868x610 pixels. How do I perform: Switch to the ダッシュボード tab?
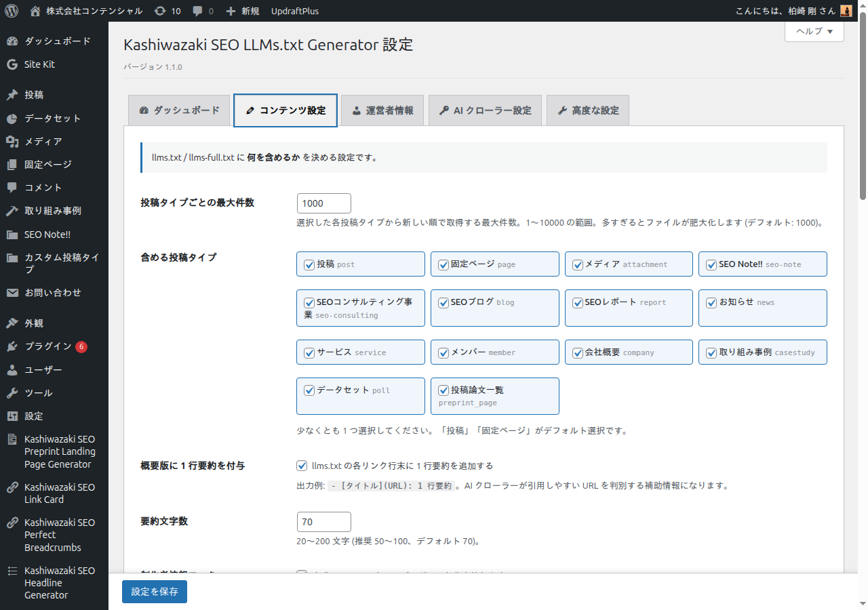[x=179, y=110]
